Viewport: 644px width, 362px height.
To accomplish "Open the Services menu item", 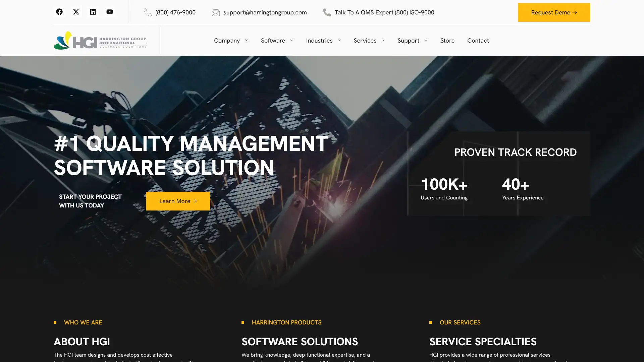I will click(365, 41).
